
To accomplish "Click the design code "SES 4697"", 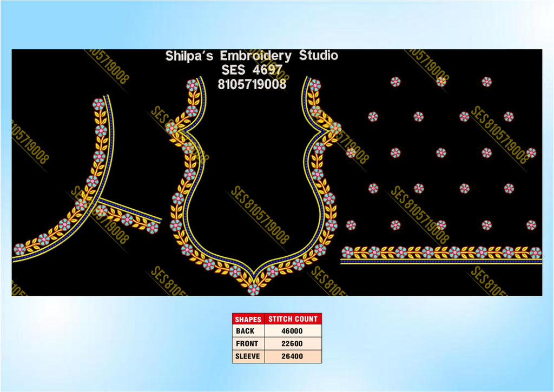I will click(252, 70).
